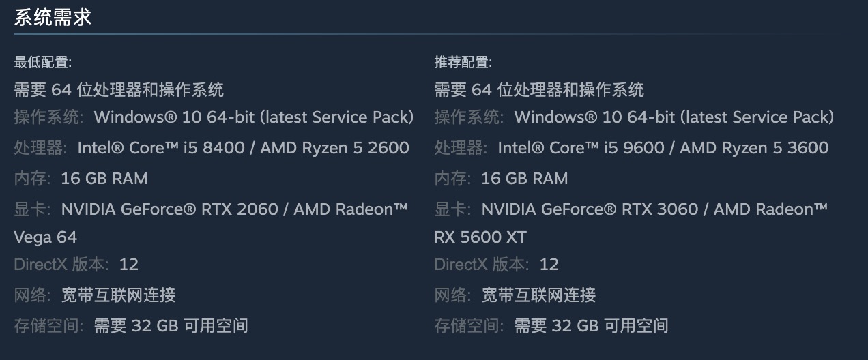
Task: Click minimum Windows 10 64-bit OS text
Action: tap(253, 117)
